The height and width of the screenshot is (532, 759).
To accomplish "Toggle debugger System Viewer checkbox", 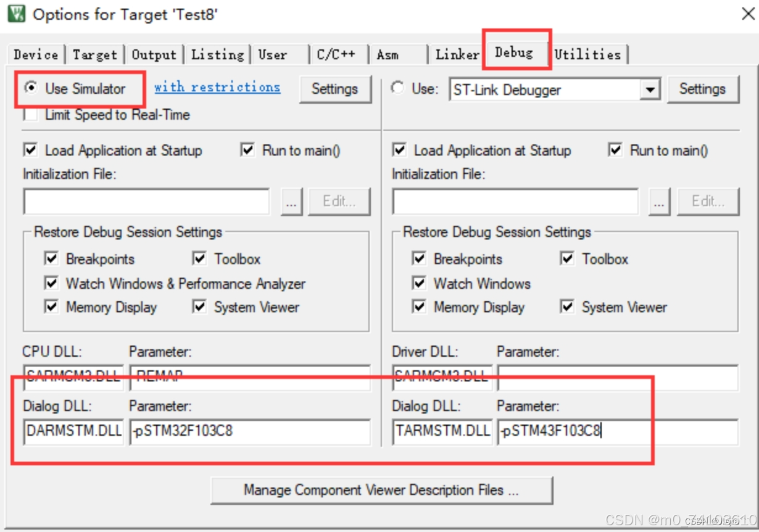I will tap(567, 307).
